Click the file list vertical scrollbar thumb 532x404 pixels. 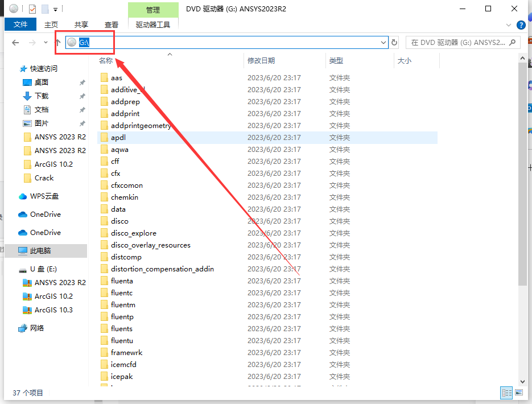point(522,174)
